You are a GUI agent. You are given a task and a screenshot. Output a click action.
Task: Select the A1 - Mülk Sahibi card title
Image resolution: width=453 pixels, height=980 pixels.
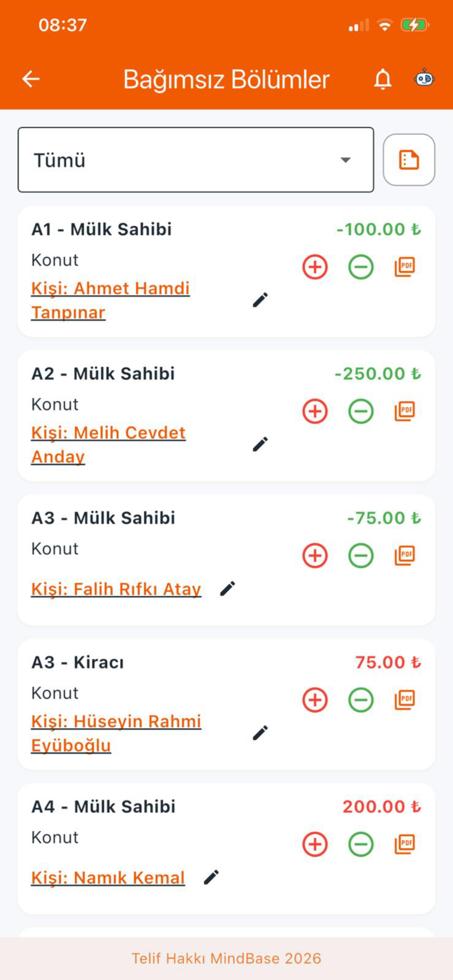(102, 229)
